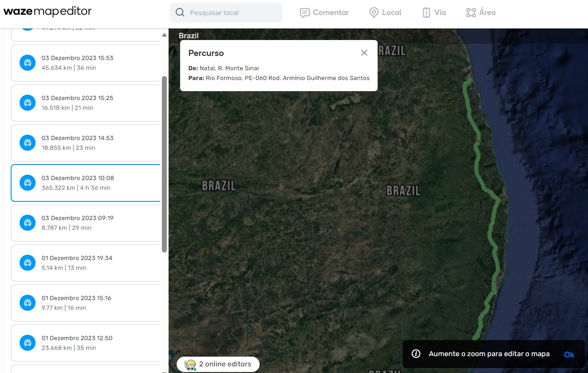
Task: Dismiss the zoom notice with Ok
Action: pos(569,354)
